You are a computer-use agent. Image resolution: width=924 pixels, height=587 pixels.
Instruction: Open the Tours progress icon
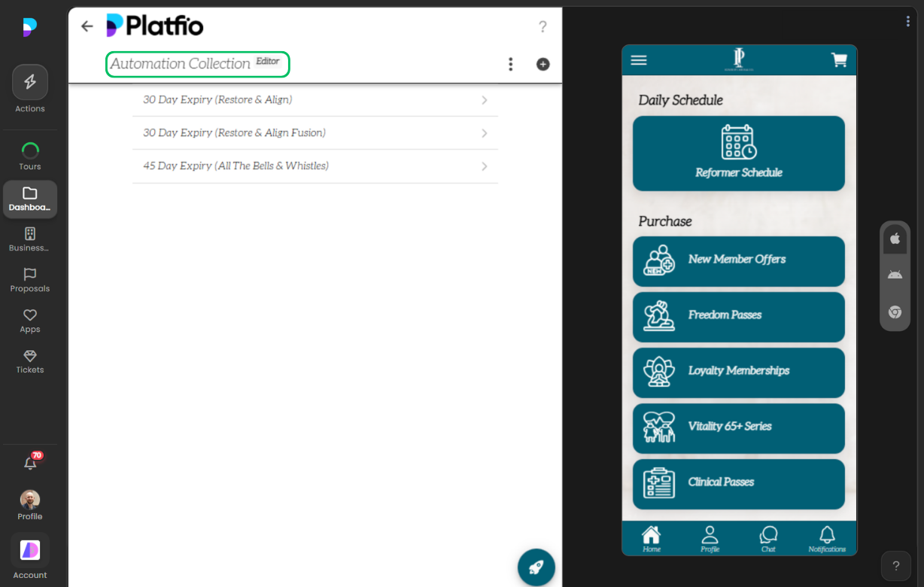click(30, 150)
